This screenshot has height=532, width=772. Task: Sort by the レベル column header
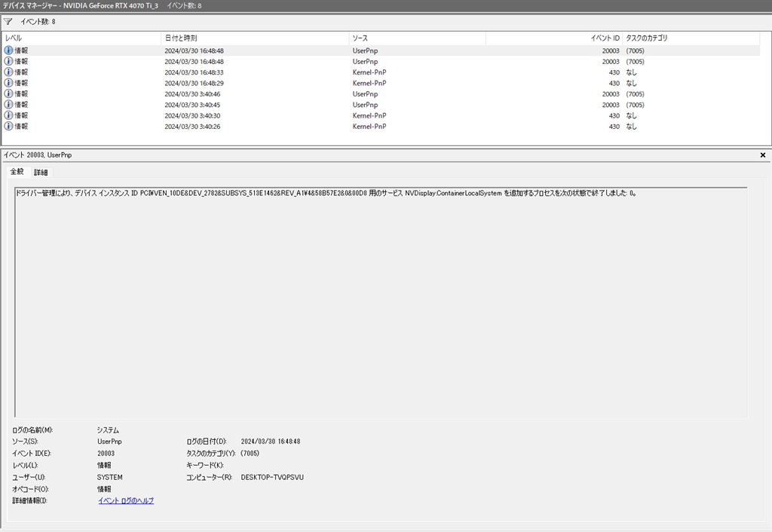(82, 38)
